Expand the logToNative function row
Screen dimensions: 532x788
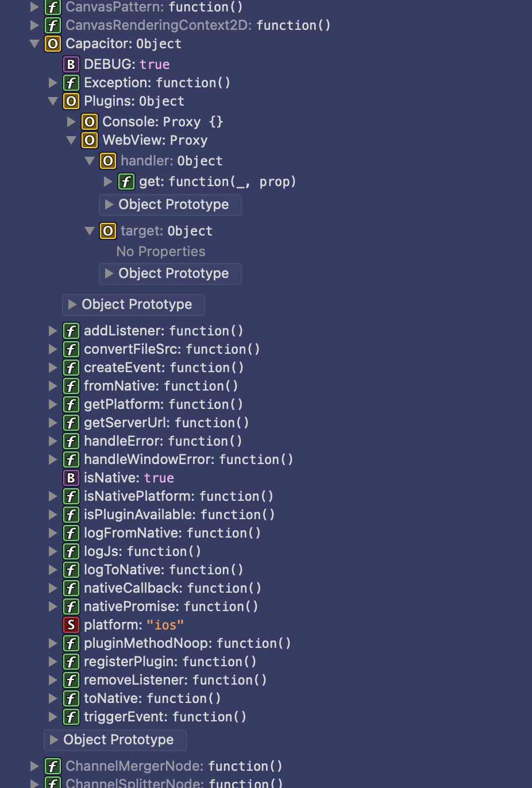[53, 570]
